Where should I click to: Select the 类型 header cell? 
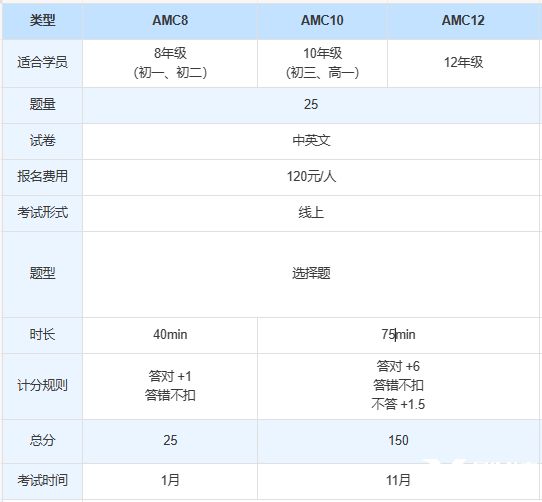[x=42, y=20]
